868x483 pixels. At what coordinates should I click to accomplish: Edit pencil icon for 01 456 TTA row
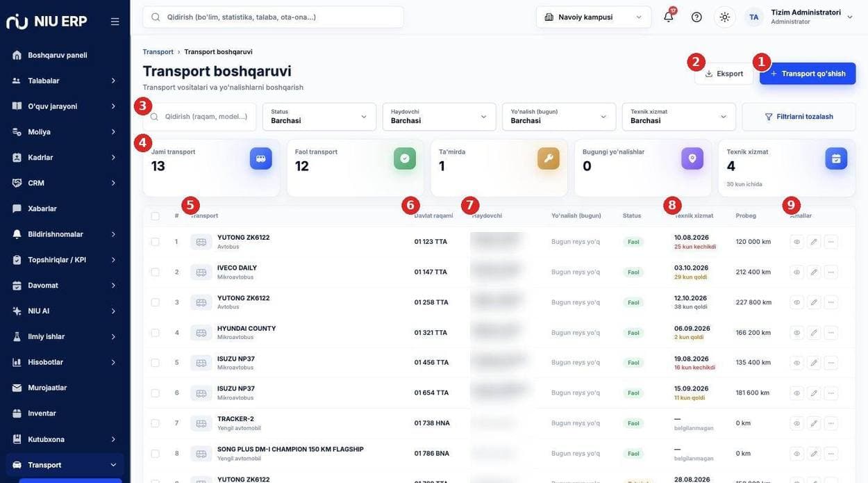click(814, 363)
